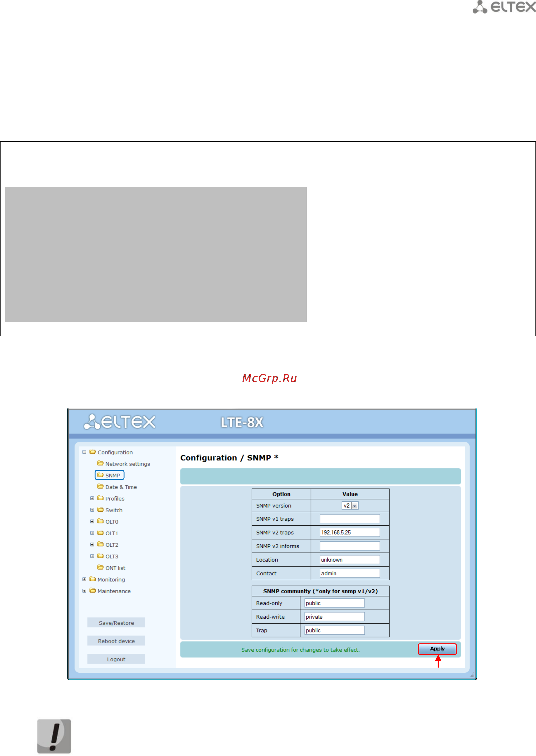Screen dimensions: 536x756
Task: Click the Switch folder icon
Action: coord(100,509)
